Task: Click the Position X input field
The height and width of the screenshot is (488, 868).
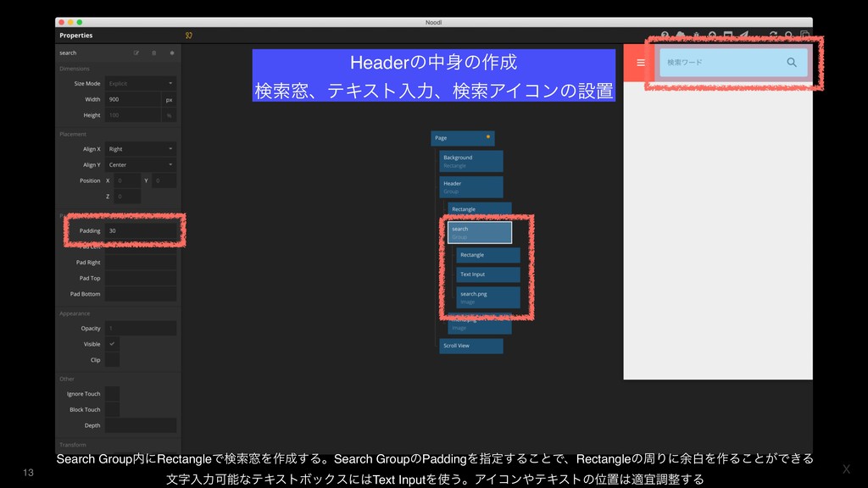Action: (x=127, y=180)
